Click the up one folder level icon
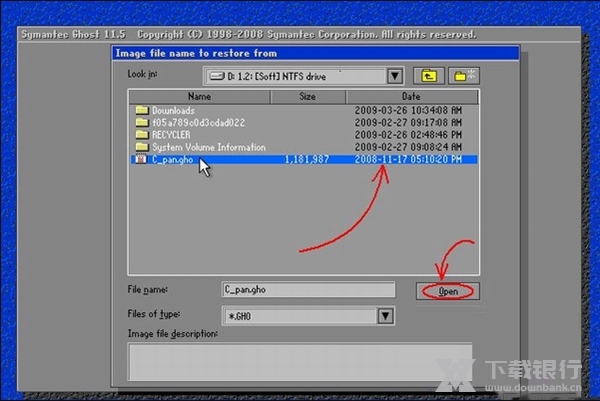 coord(430,76)
